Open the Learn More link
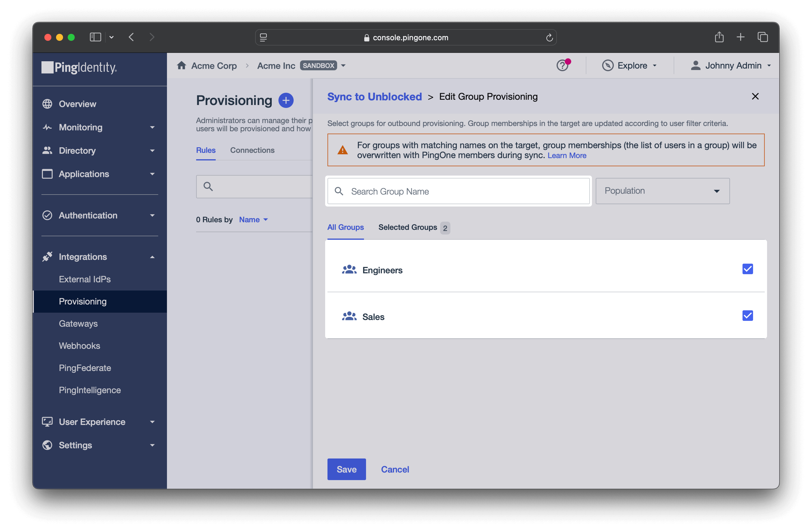Image resolution: width=812 pixels, height=532 pixels. (x=567, y=155)
